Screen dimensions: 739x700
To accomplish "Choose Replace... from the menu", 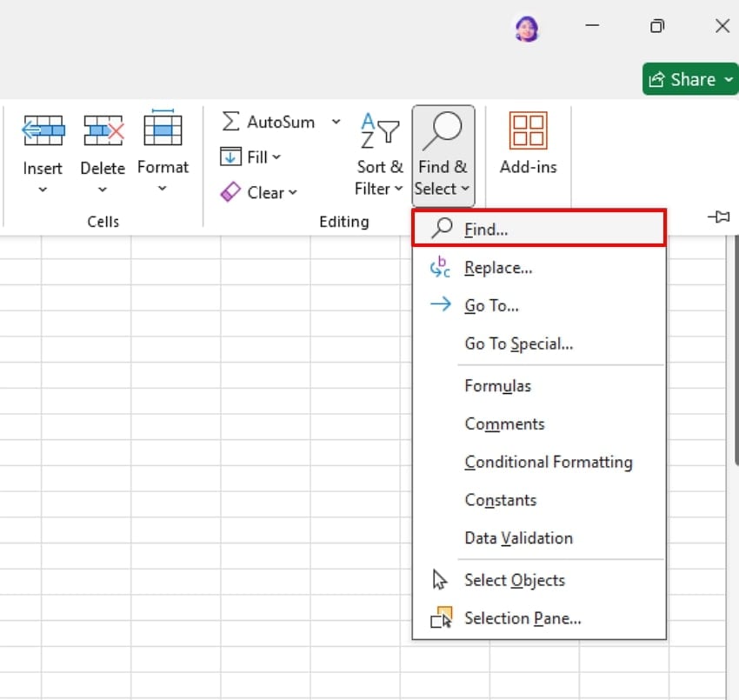I will [539, 268].
